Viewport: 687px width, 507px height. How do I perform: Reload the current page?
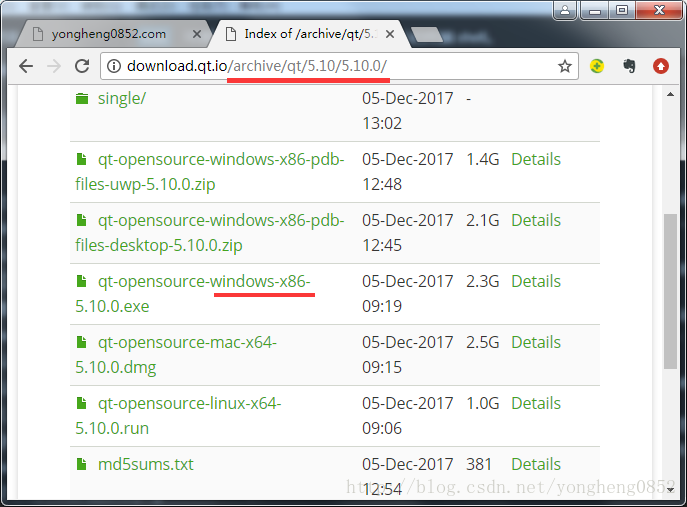coord(82,66)
